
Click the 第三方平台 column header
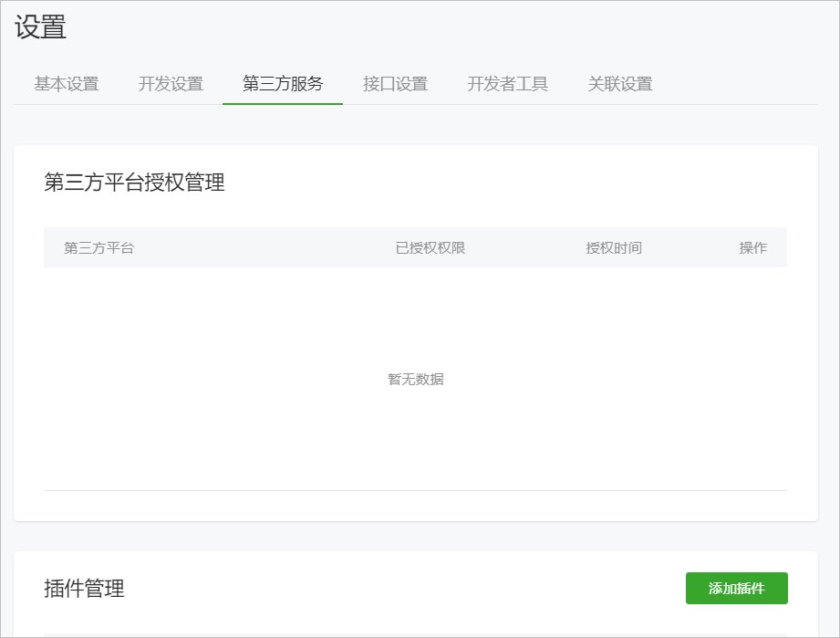pos(99,247)
